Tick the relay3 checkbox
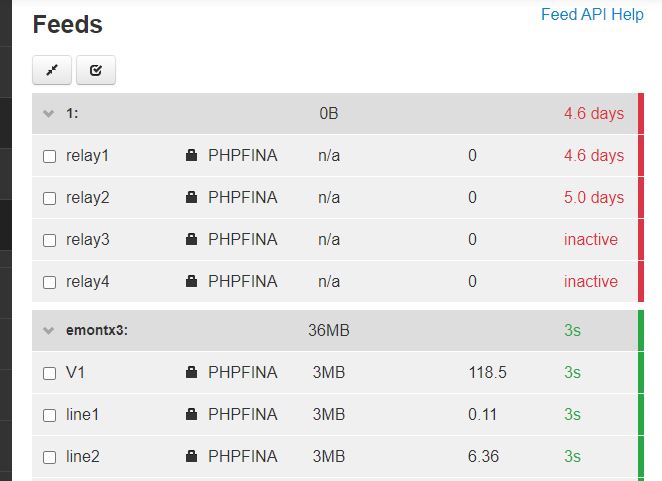This screenshot has width=662, height=481. click(x=49, y=240)
